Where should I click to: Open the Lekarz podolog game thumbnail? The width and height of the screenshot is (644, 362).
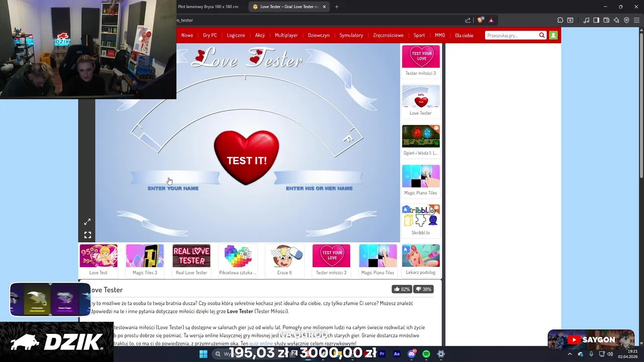[x=421, y=260]
